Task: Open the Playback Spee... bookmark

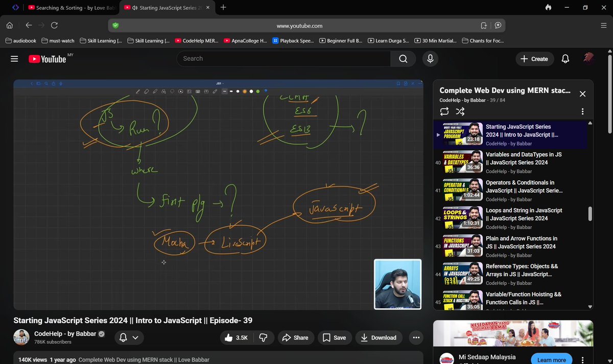Action: [x=294, y=40]
